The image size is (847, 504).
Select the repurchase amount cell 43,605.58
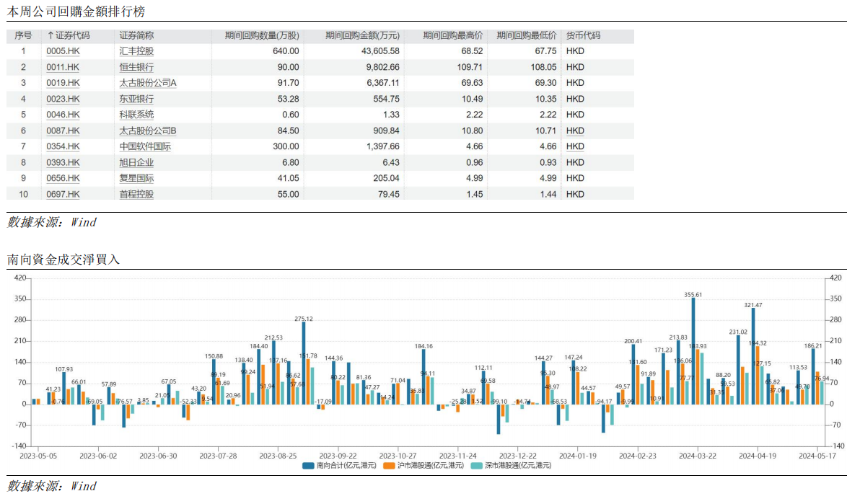pyautogui.click(x=380, y=51)
